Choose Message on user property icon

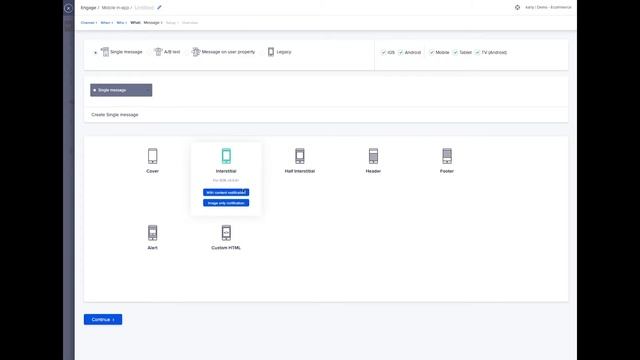tap(196, 52)
